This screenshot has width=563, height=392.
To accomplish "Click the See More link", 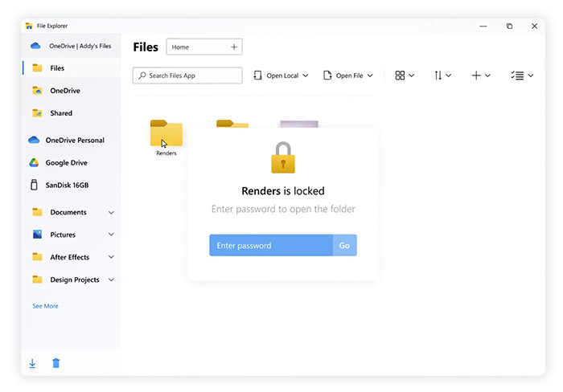I will tap(45, 306).
